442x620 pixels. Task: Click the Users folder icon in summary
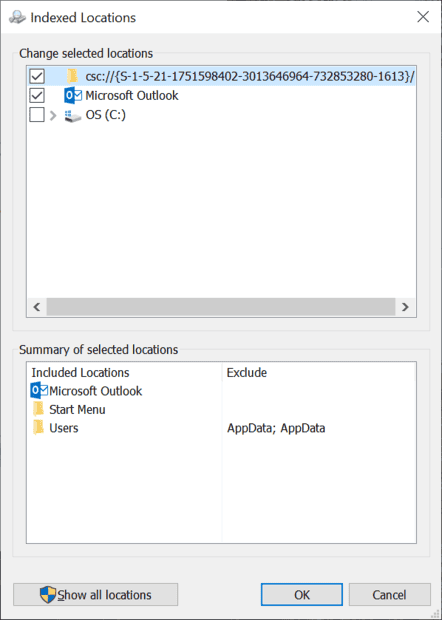pyautogui.click(x=38, y=428)
